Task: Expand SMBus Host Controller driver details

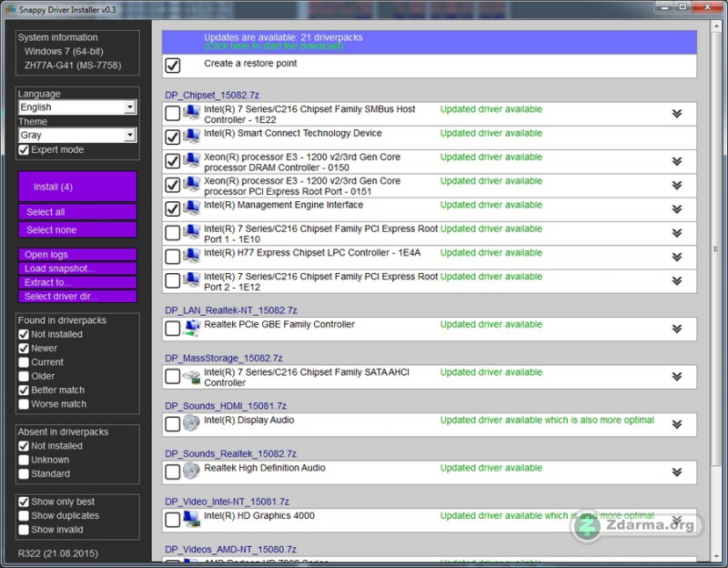Action: pos(677,113)
